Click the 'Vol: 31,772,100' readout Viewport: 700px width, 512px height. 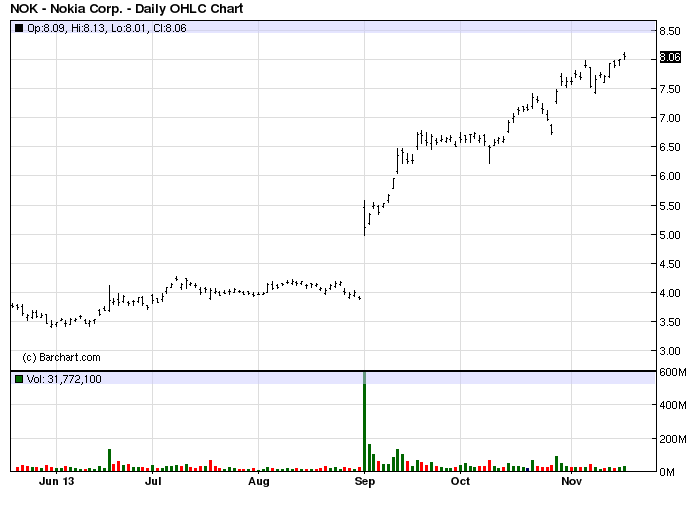[64, 379]
